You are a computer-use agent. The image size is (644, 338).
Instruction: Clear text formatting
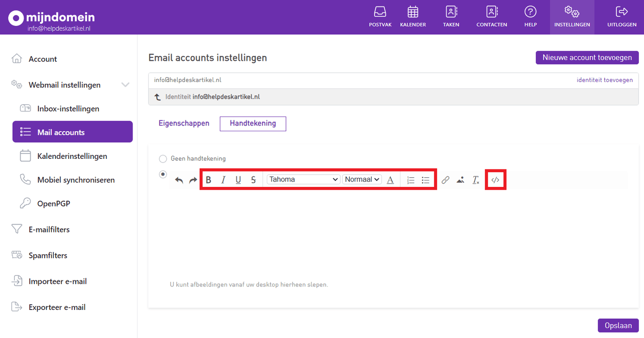(476, 180)
